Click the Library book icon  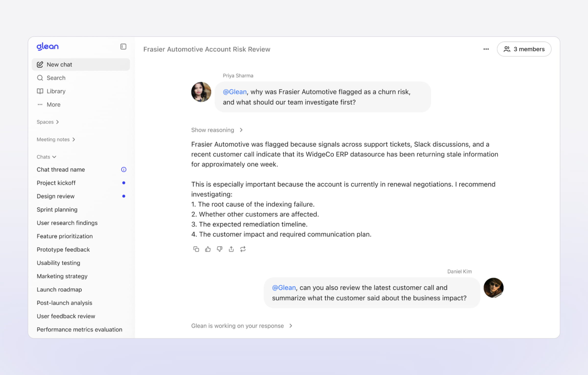(40, 91)
